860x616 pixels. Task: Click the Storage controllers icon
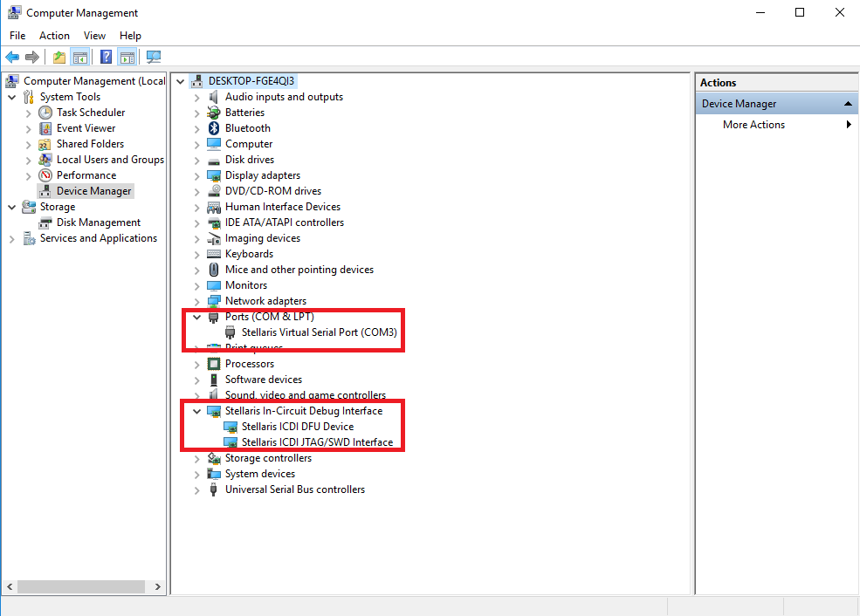click(x=214, y=458)
